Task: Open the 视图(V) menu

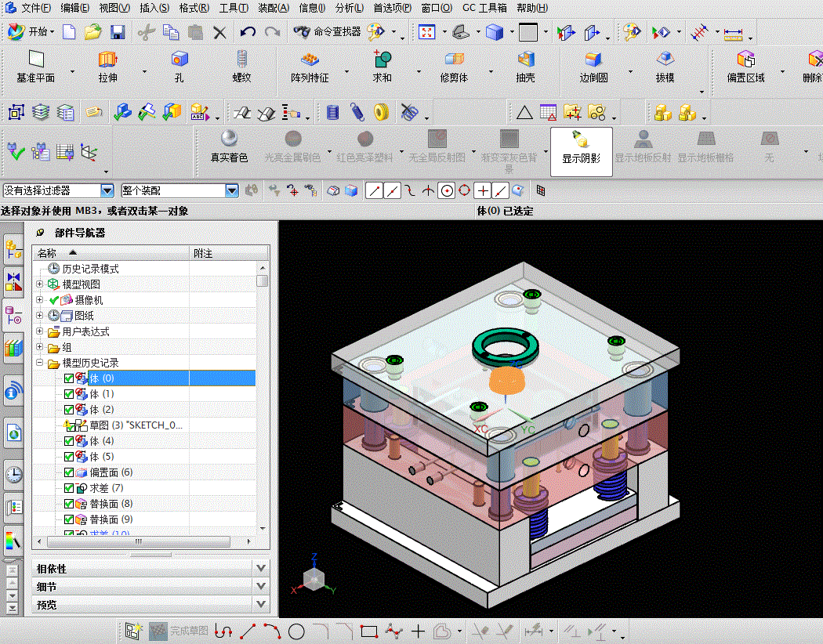Action: coord(114,8)
